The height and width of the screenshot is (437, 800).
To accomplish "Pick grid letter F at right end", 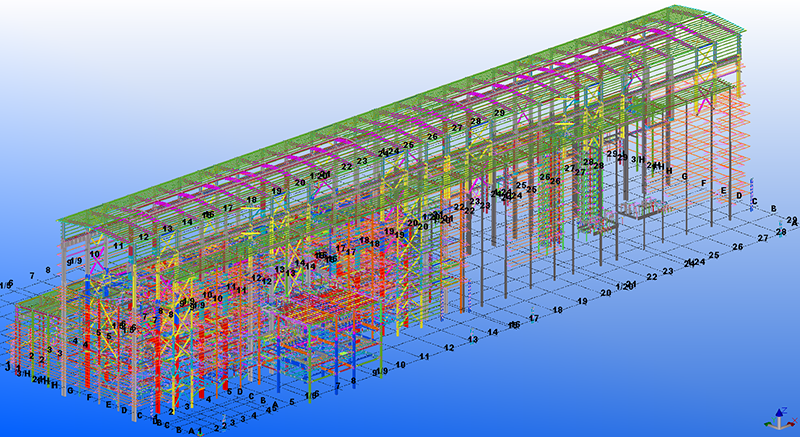I will pos(704,184).
